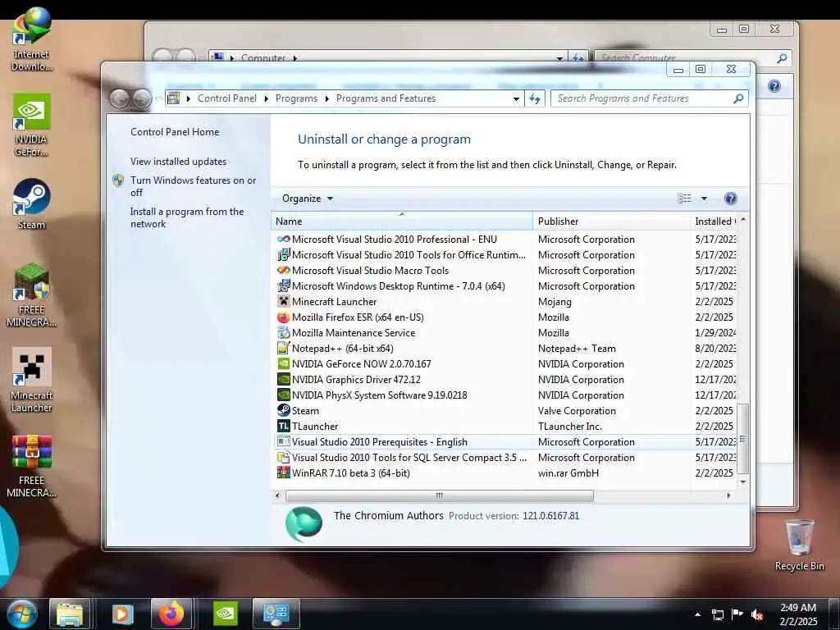Select the Control Panel taskbar button
The height and width of the screenshot is (630, 840).
coord(276,614)
